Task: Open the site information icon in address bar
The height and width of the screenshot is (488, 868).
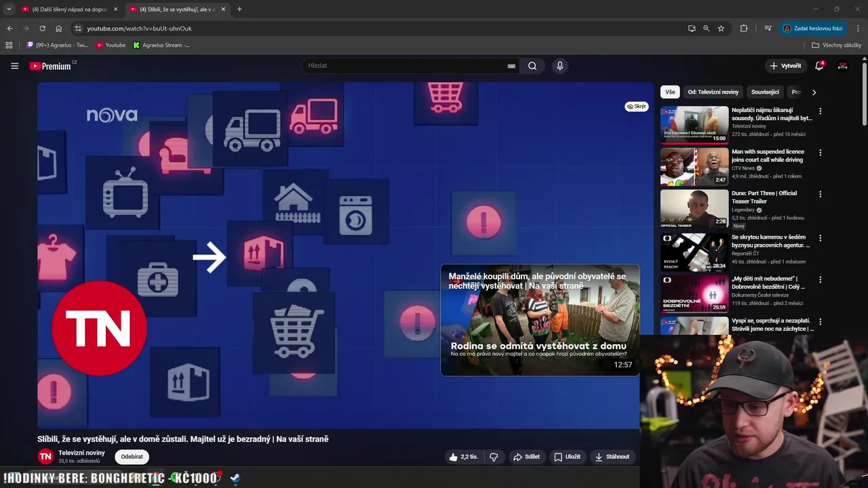Action: [78, 28]
